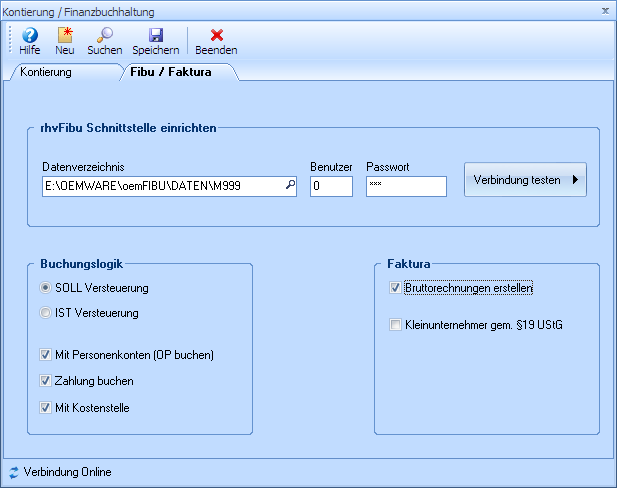Select IST Versteuerung radio button
Screen dimensions: 617x488
click(46, 313)
